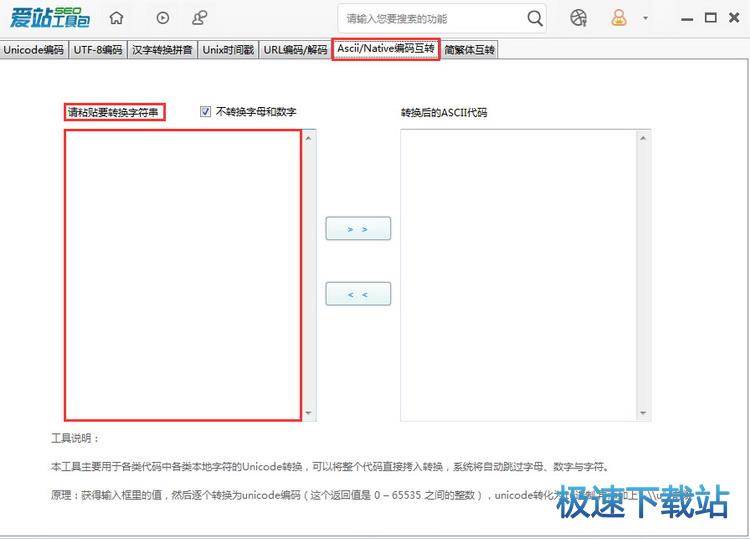
Task: Click the 转换后的ASCII代码 label
Action: click(x=444, y=113)
